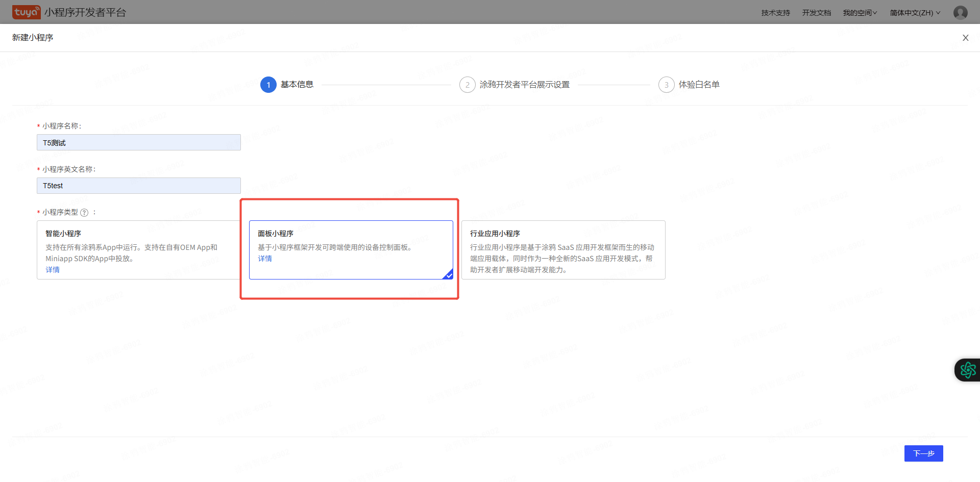Open 详情 link under 智能小程序
Viewport: 980px width, 482px height.
pyautogui.click(x=53, y=270)
